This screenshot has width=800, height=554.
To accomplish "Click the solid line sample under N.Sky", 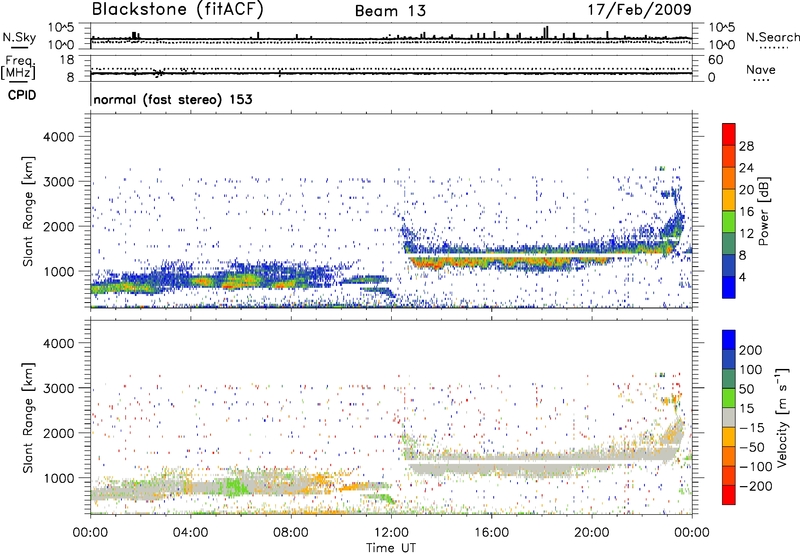I will tap(19, 47).
